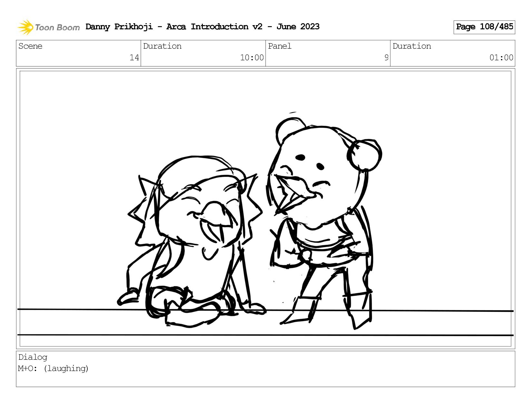Viewport: 532px width, 411px height.
Task: Select dialog text 'M+O: (laughing)'
Action: [53, 368]
